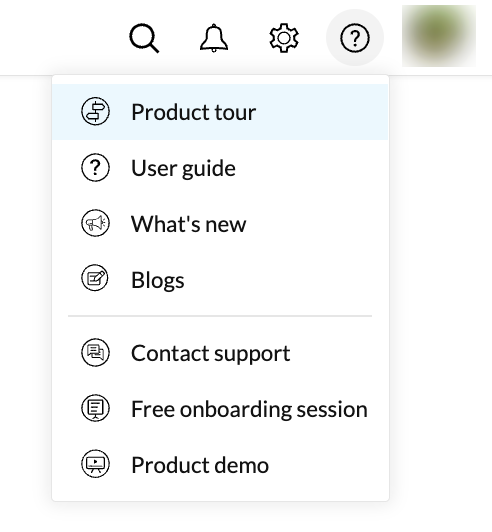Book a Free onboarding session
This screenshot has width=492, height=532.
pyautogui.click(x=249, y=409)
